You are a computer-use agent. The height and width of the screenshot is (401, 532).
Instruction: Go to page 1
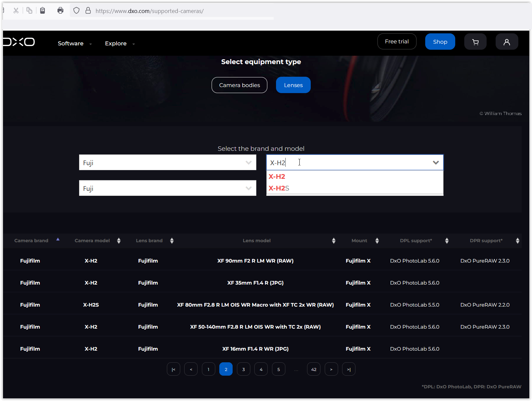point(209,369)
